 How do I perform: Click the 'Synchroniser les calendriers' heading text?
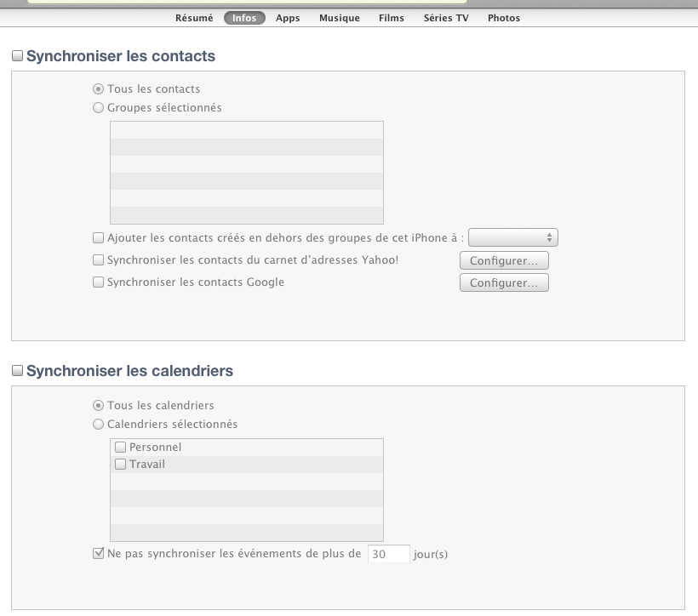coord(129,371)
